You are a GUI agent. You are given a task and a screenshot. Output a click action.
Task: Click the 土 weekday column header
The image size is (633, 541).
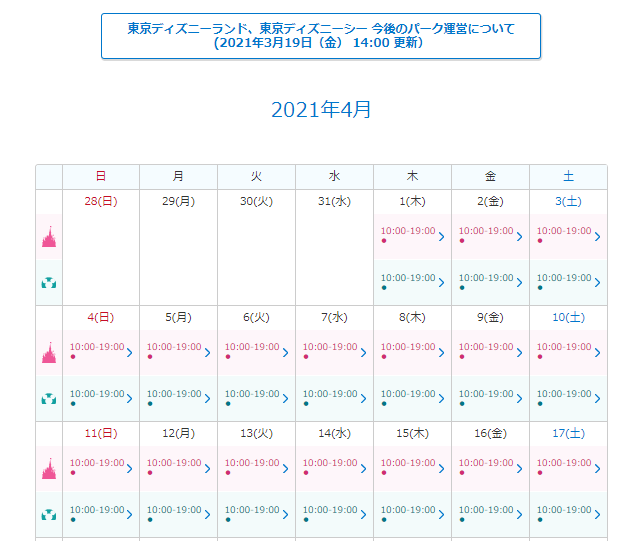[568, 176]
